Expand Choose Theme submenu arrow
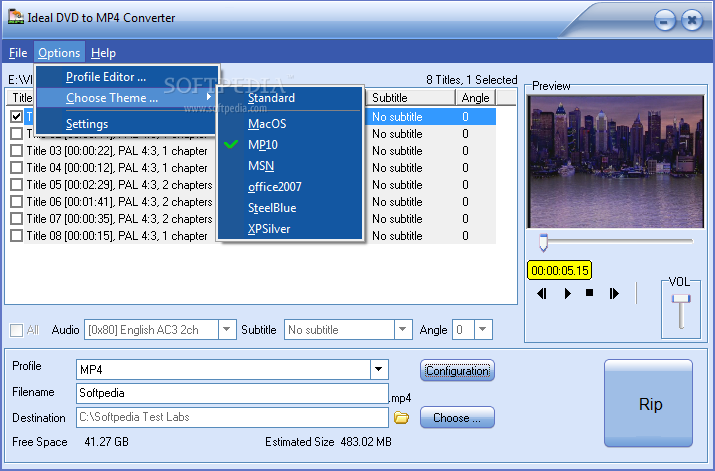Viewport: 715px width, 471px height. [209, 97]
